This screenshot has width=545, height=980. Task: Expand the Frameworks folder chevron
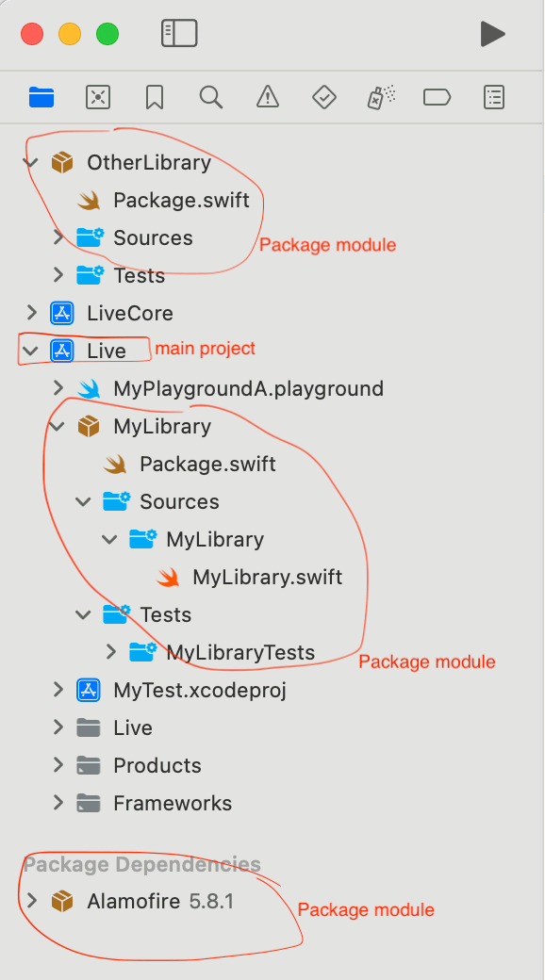click(x=58, y=803)
